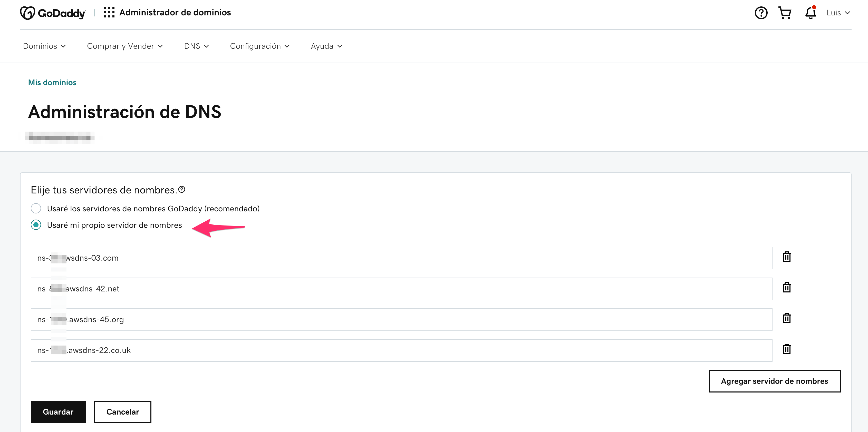Delete the awsdns-42.net nameserver with trash icon

pos(787,287)
